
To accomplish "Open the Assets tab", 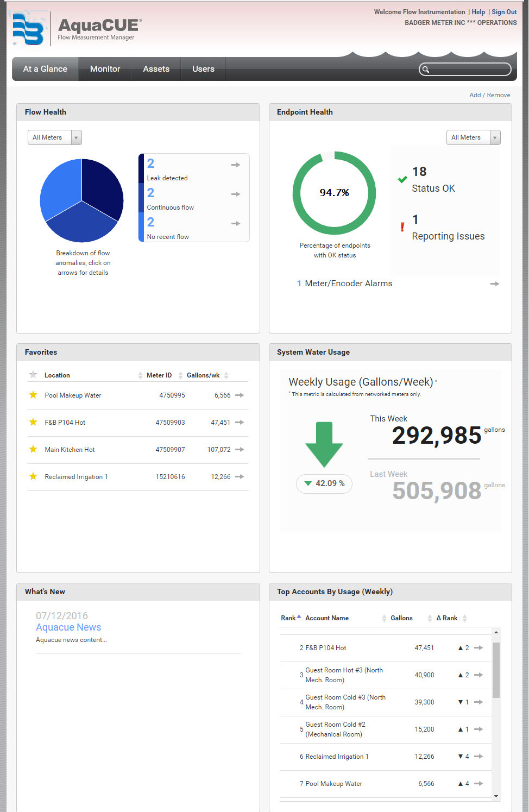I will tap(156, 69).
